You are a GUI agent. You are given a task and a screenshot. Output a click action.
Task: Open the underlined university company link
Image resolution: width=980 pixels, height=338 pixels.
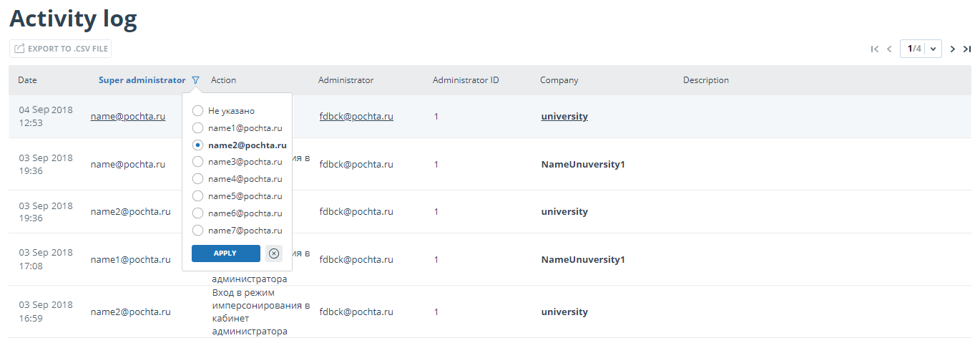tap(564, 116)
